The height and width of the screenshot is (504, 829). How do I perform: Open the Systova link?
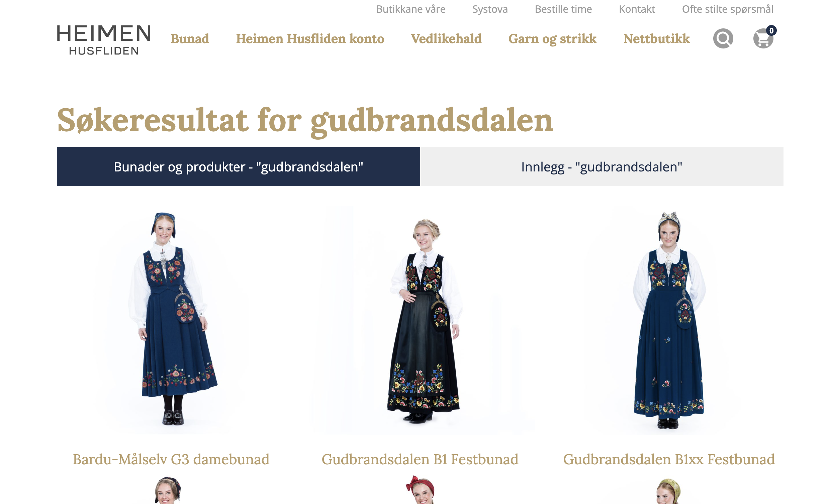(490, 9)
